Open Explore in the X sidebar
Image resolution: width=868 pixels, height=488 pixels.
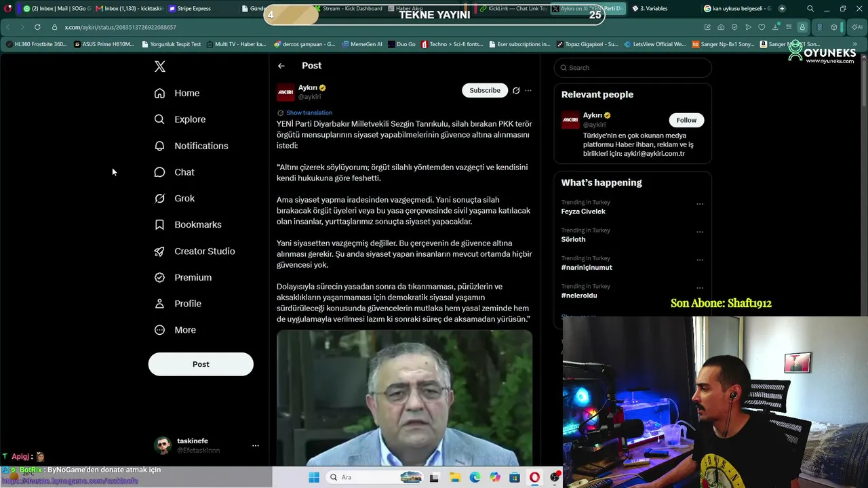click(180, 119)
